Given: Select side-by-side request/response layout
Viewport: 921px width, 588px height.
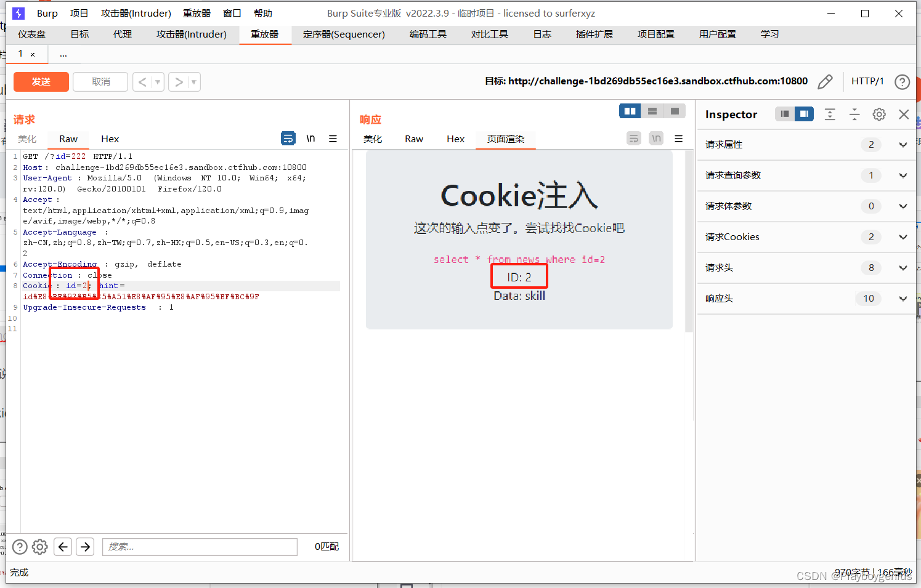Looking at the screenshot, I should (x=630, y=111).
